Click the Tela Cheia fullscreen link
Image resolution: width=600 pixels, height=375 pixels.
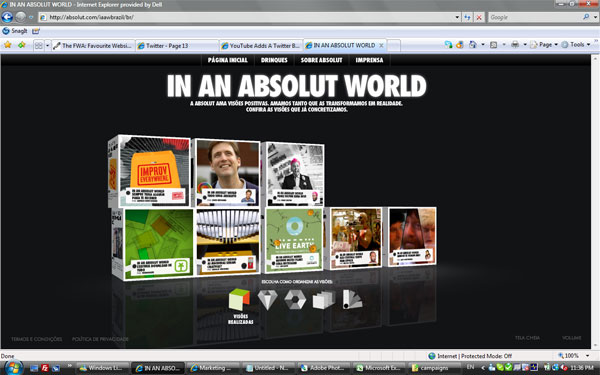click(x=527, y=338)
